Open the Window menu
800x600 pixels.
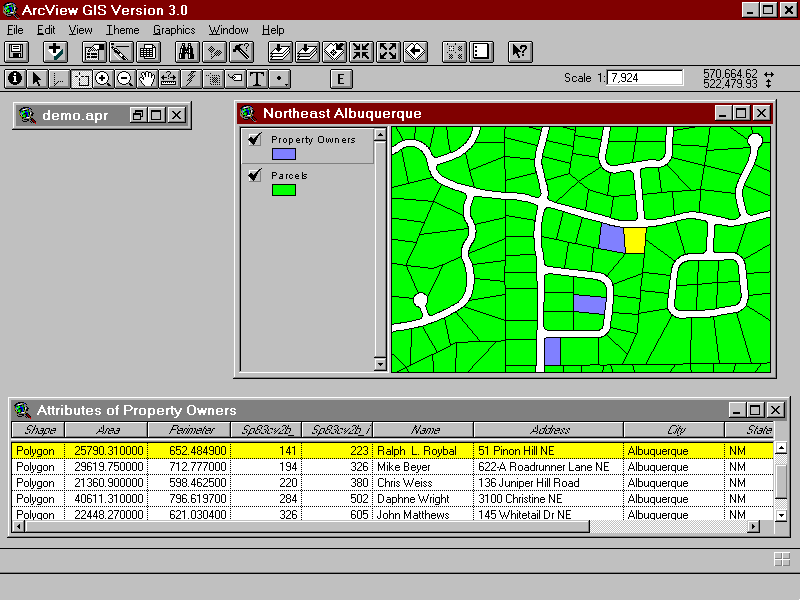229,30
